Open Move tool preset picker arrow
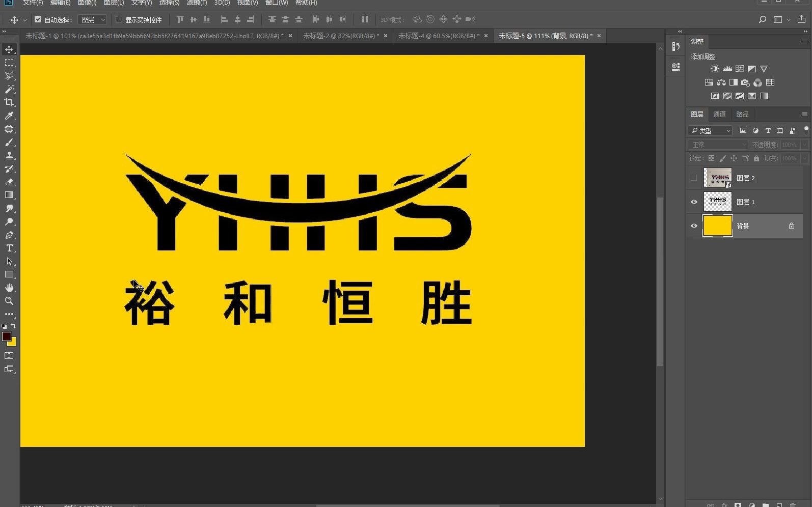This screenshot has width=812, height=507. pyautogui.click(x=24, y=20)
